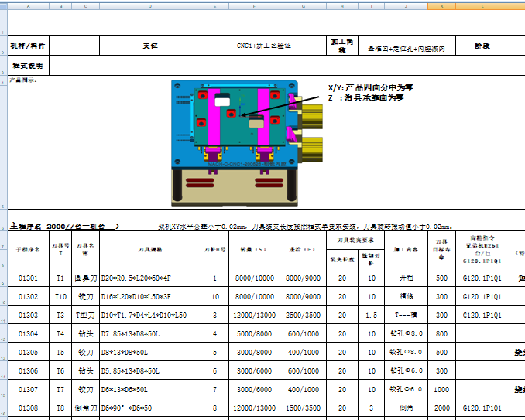Click tool life cell '800'
This screenshot has height=420, width=525.
coord(441,333)
